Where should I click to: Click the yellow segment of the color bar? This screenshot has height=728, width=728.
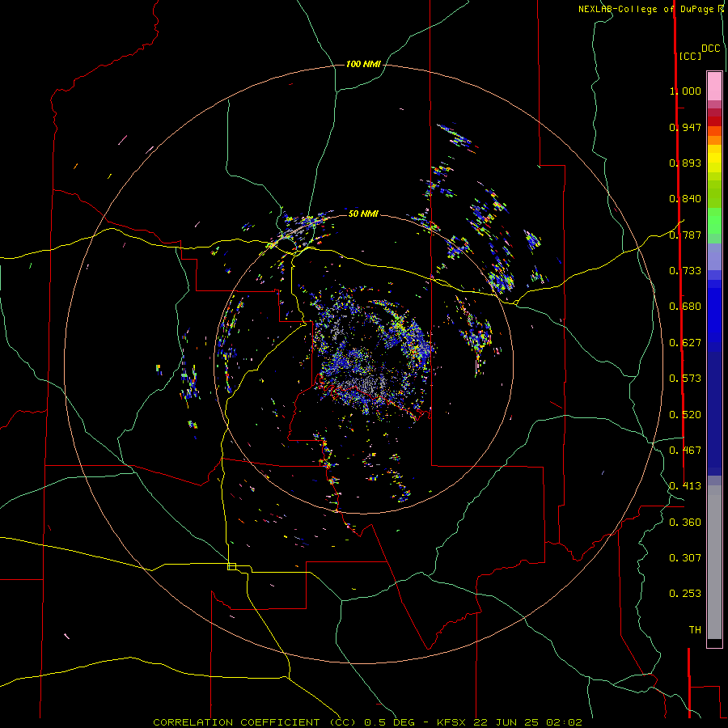click(714, 159)
